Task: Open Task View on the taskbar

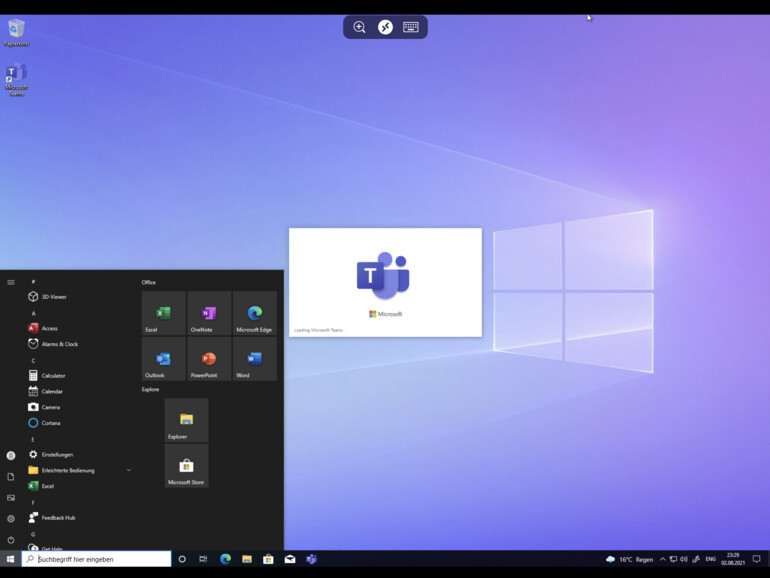Action: (203, 559)
